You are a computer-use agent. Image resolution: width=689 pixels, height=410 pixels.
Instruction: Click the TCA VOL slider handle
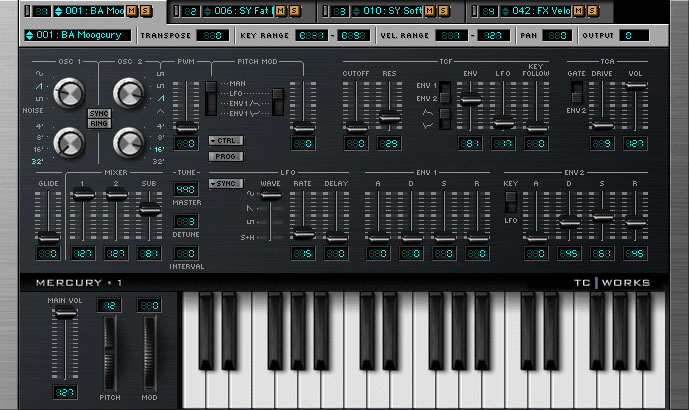pos(635,86)
